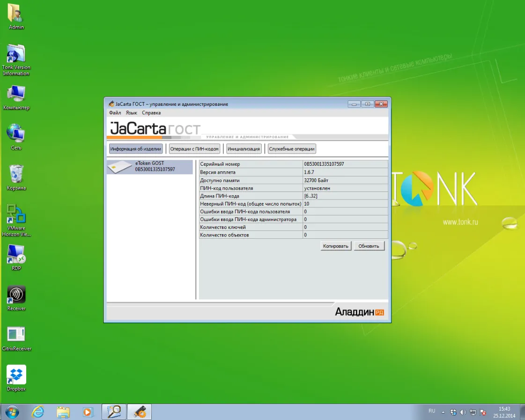This screenshot has height=420, width=525.
Task: Open the Служебные операции tab
Action: (292, 149)
